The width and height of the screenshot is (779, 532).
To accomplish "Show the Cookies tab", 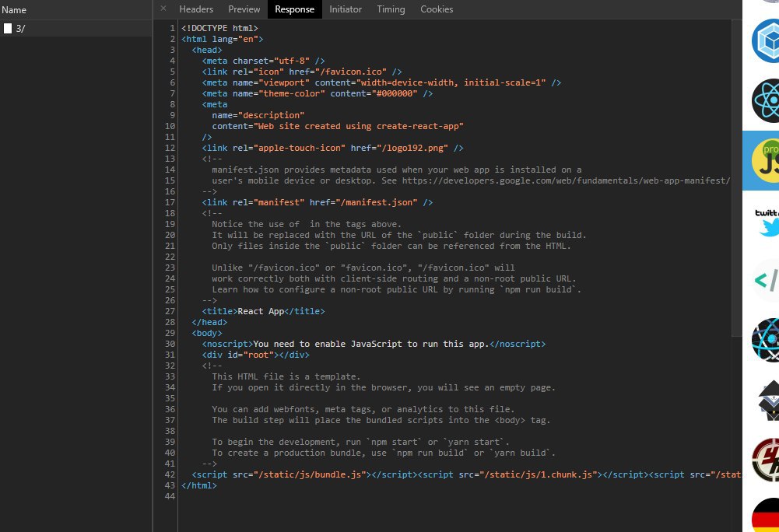I will [437, 9].
